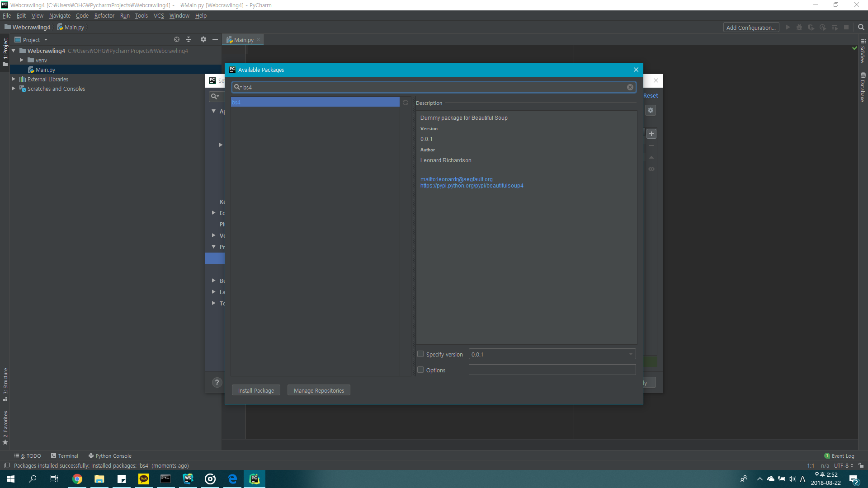
Task: Open the Event Log
Action: (839, 456)
